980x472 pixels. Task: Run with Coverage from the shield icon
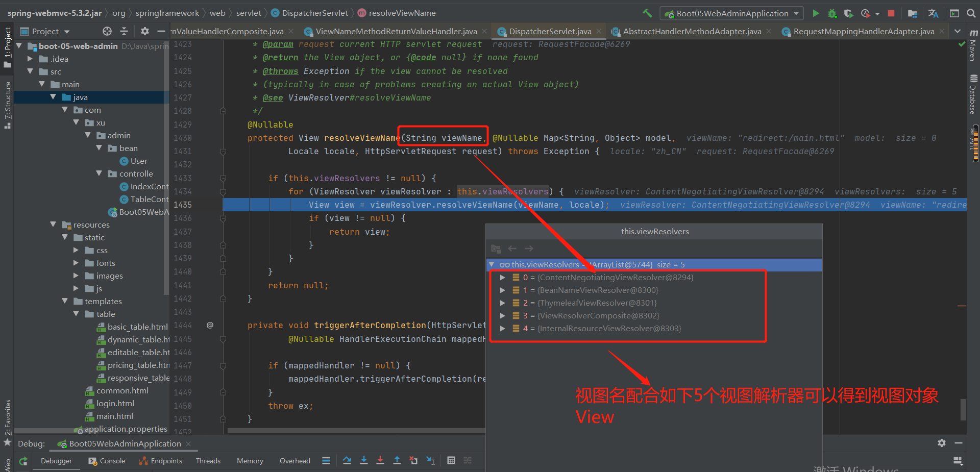pos(848,13)
